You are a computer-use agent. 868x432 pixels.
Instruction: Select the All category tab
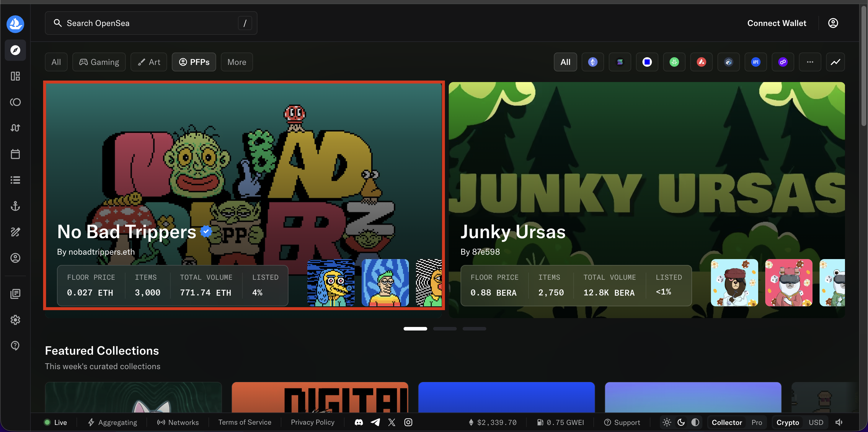pyautogui.click(x=56, y=62)
